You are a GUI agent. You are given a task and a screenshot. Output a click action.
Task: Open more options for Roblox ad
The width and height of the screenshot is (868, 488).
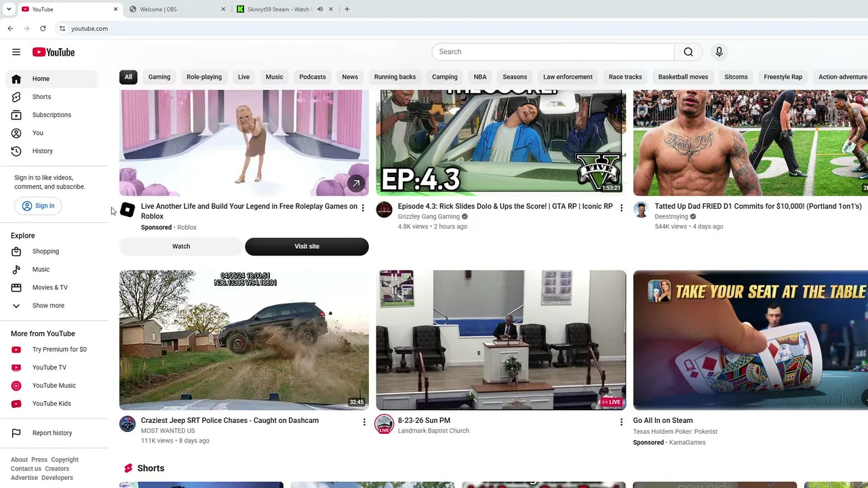[x=363, y=207]
